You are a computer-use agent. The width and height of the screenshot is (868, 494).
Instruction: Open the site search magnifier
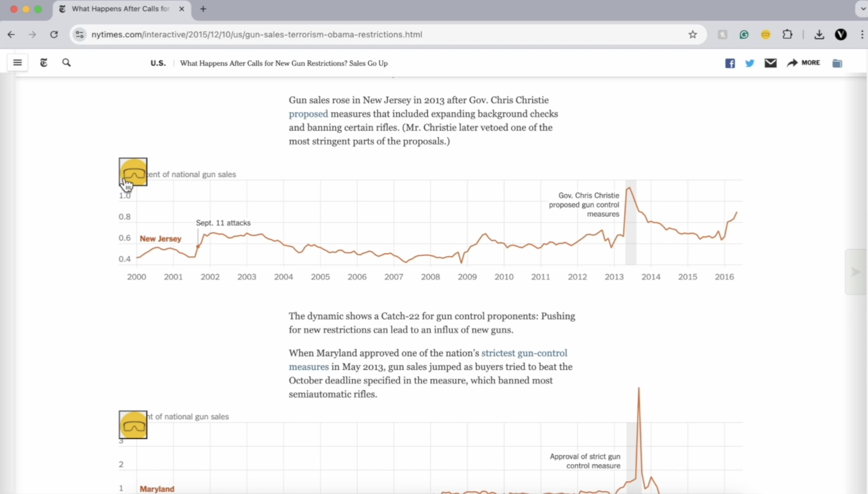click(67, 63)
